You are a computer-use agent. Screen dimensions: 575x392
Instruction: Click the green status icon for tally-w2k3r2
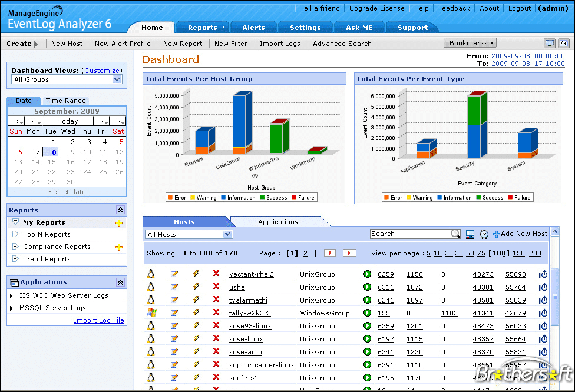click(x=367, y=313)
